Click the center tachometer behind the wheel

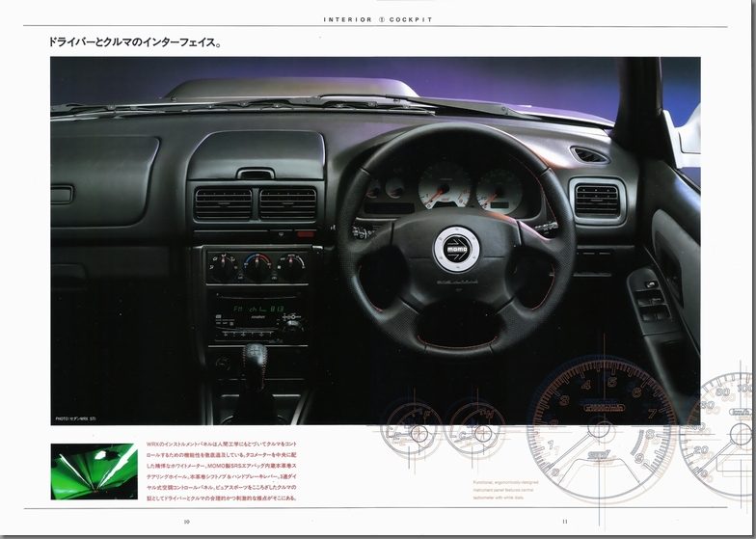coord(445,184)
